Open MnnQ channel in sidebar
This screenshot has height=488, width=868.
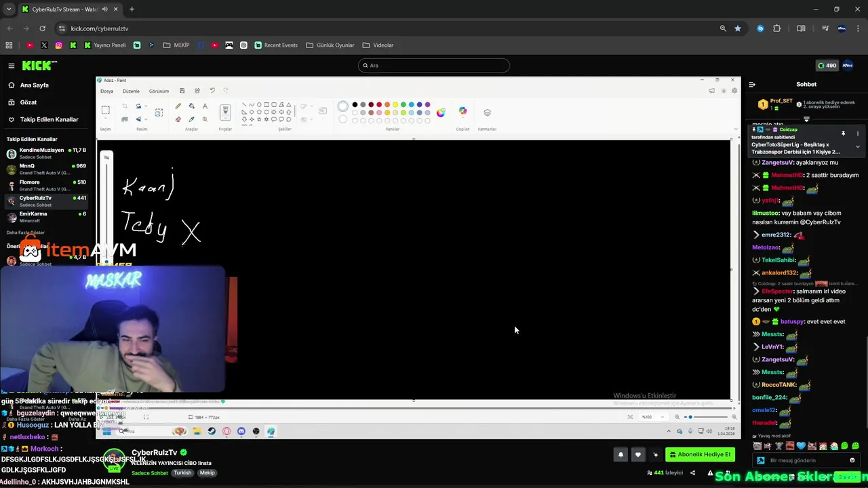click(45, 169)
